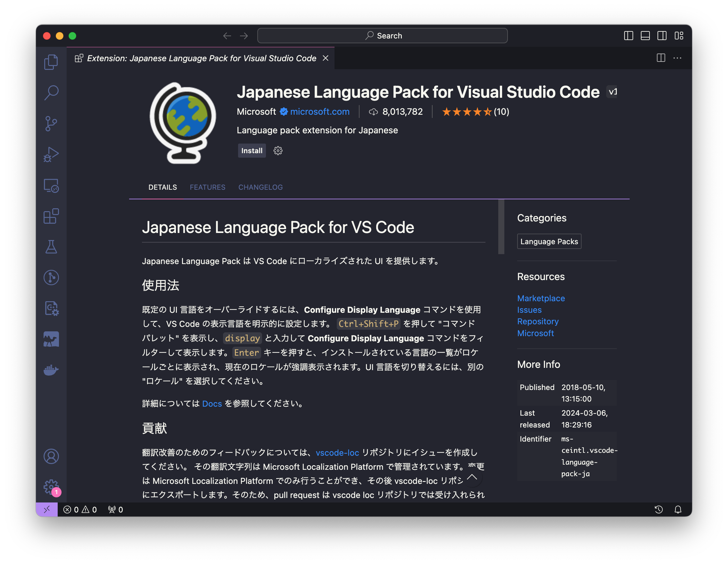This screenshot has height=564, width=728.
Task: Switch to the CHANGELOG tab
Action: [260, 187]
